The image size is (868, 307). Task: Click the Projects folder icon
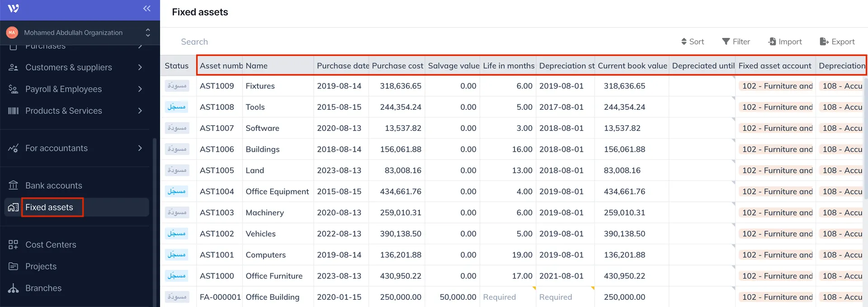(14, 266)
